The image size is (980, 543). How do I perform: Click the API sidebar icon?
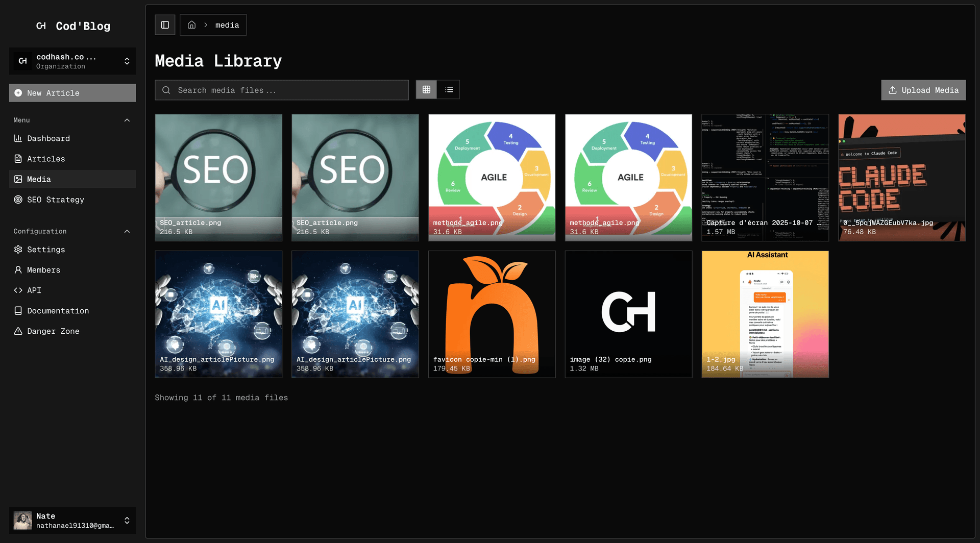(18, 290)
